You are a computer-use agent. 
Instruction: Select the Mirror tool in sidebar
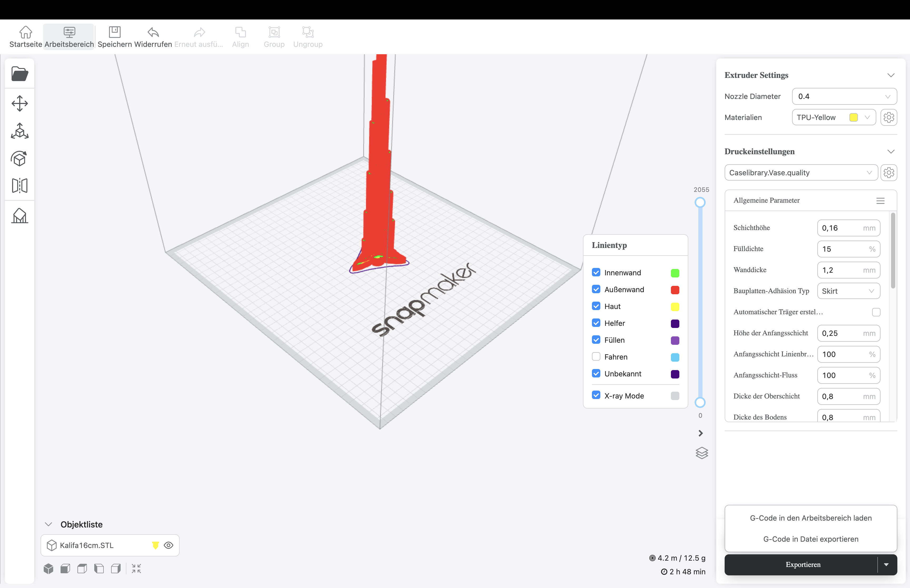19,186
